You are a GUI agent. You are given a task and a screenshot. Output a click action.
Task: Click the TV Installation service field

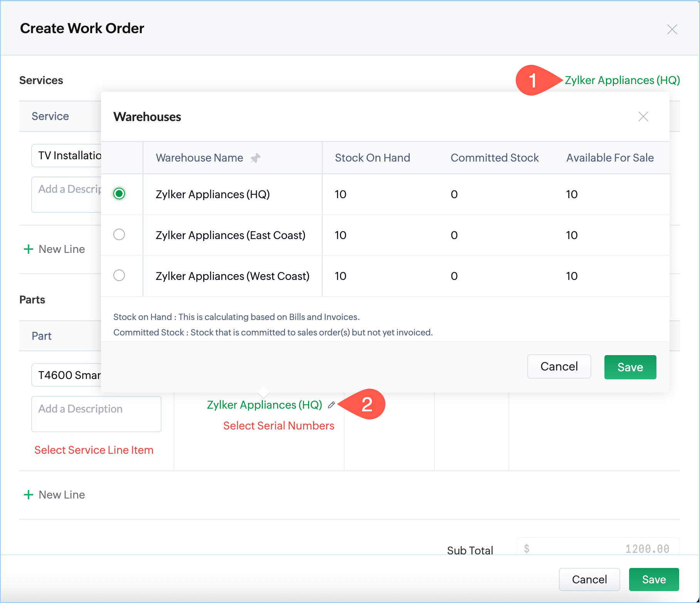point(66,155)
